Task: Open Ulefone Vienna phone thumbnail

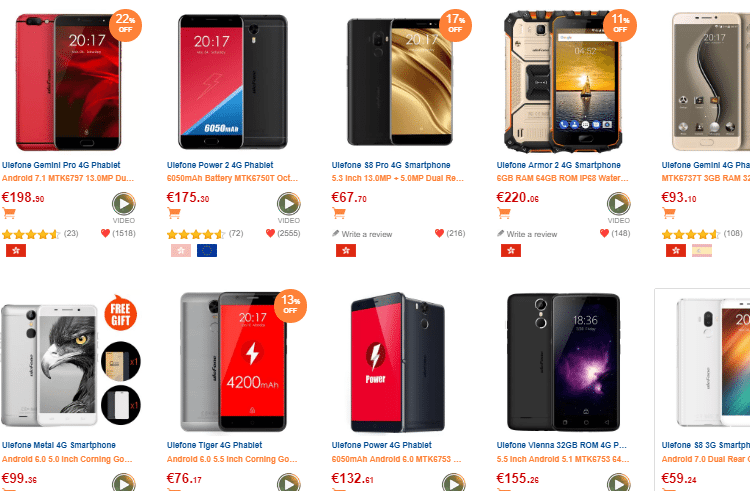Action: coord(563,362)
